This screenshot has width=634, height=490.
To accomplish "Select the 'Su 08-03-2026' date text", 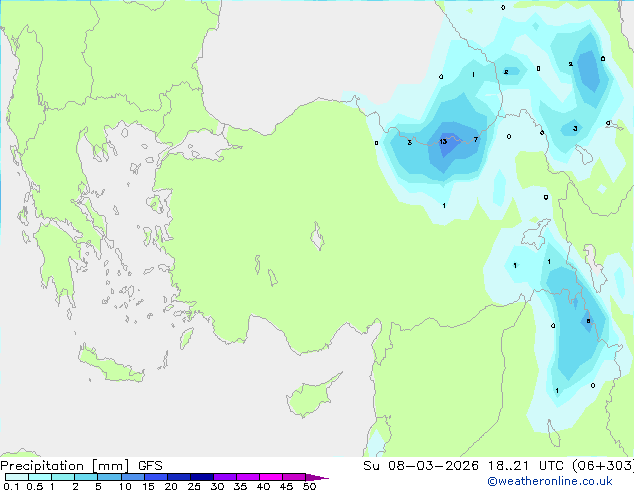I will [x=421, y=466].
